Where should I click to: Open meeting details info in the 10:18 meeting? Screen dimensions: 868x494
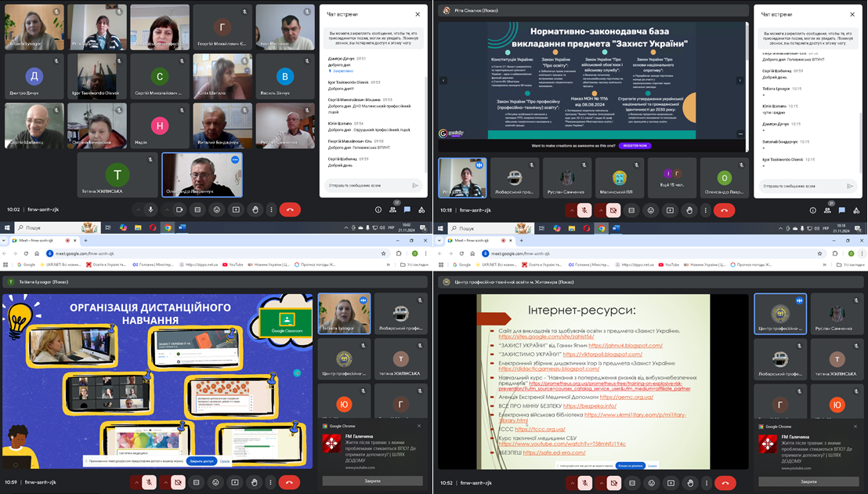click(x=811, y=210)
